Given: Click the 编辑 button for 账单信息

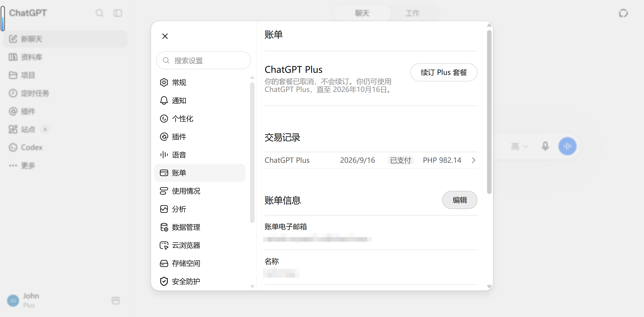Looking at the screenshot, I should click(x=460, y=200).
